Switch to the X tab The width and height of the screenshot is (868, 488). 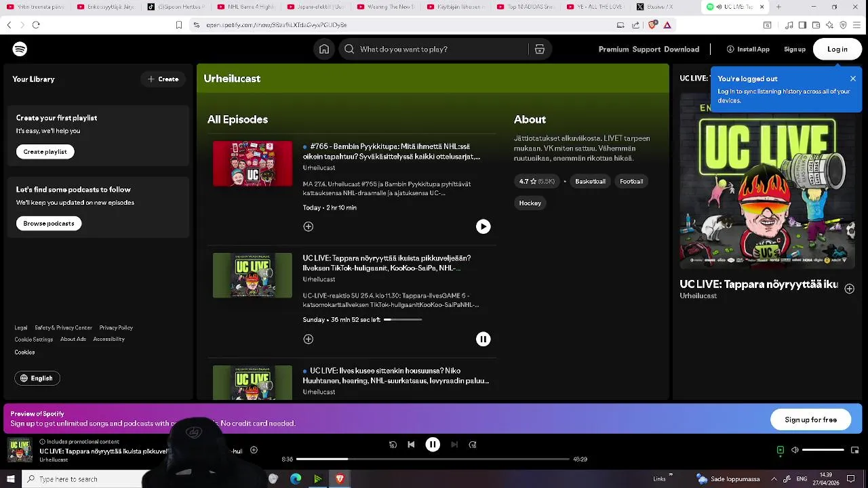tap(664, 7)
